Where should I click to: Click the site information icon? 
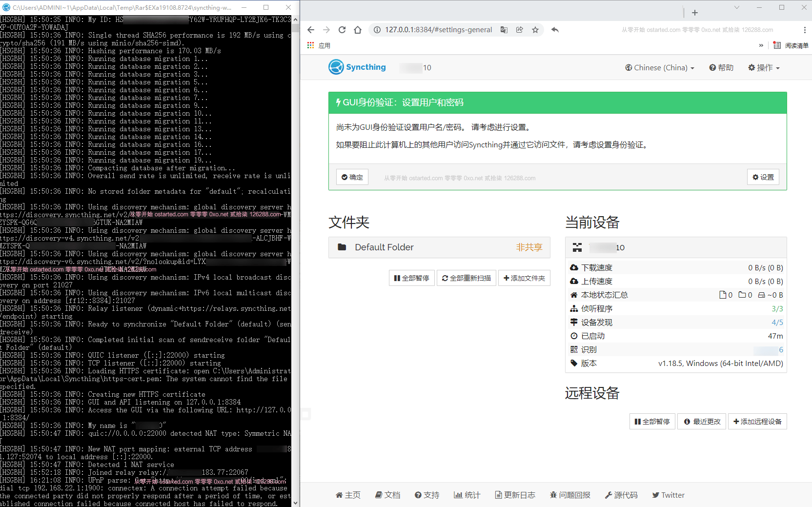click(377, 30)
